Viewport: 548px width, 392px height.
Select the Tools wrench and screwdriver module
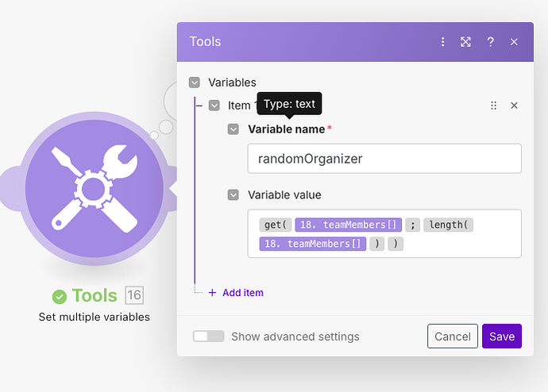[x=94, y=189]
